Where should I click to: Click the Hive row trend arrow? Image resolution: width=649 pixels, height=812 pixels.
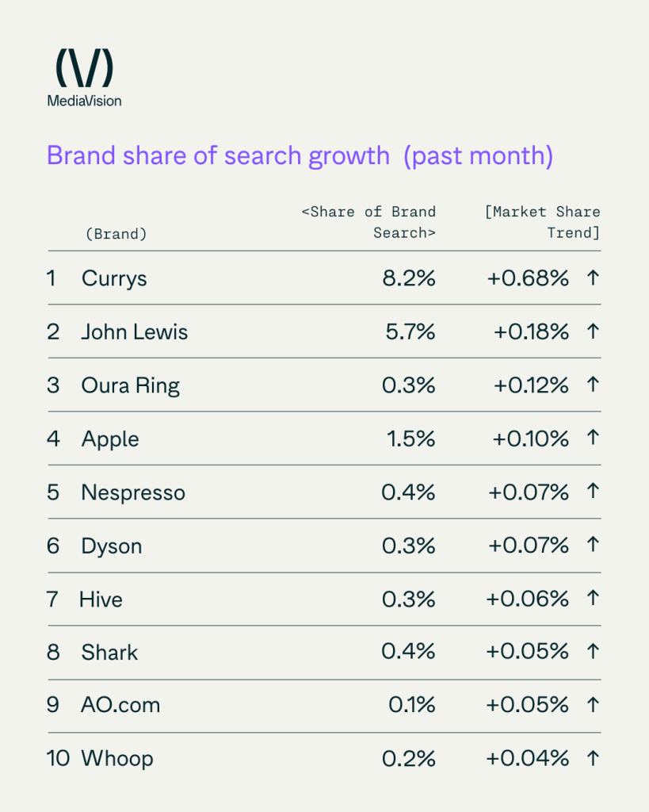591,599
